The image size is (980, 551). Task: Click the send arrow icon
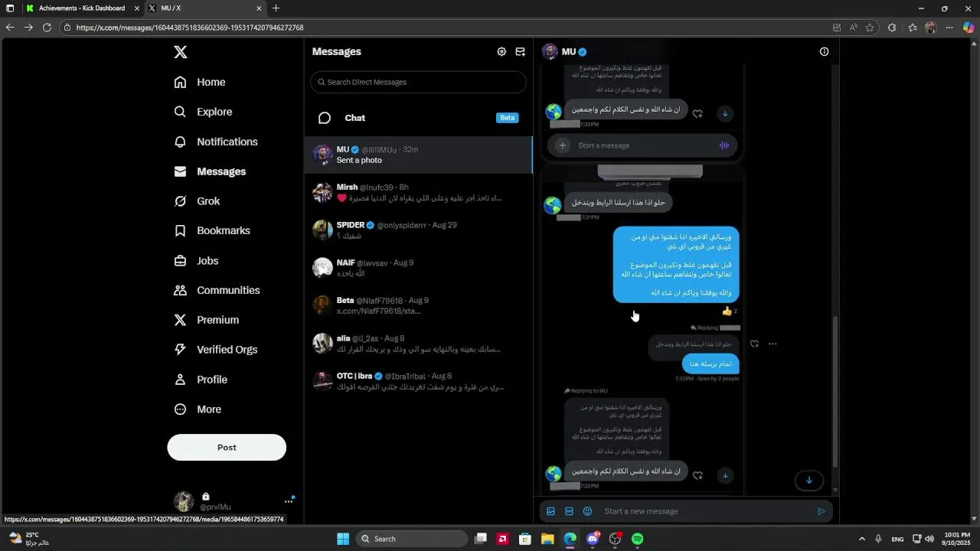(822, 511)
